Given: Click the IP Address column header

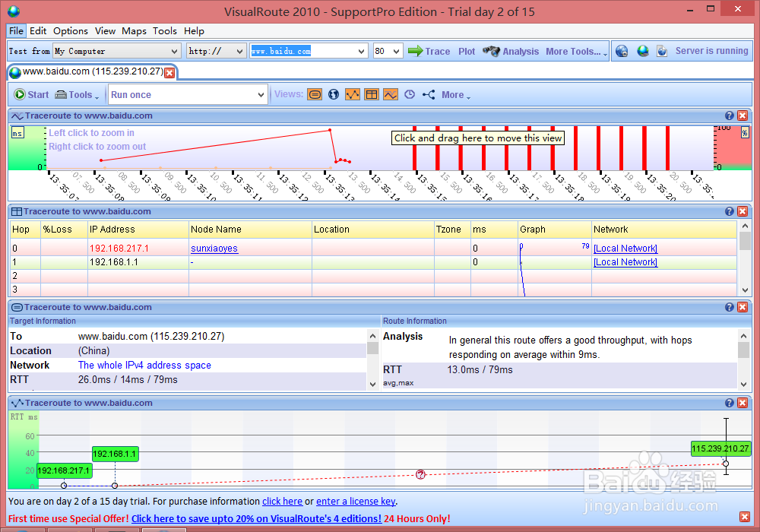Looking at the screenshot, I should [138, 230].
